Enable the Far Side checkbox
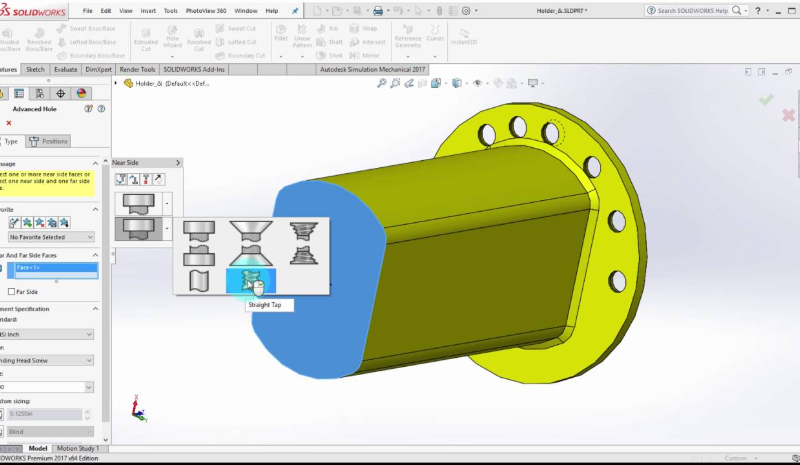 pos(11,292)
